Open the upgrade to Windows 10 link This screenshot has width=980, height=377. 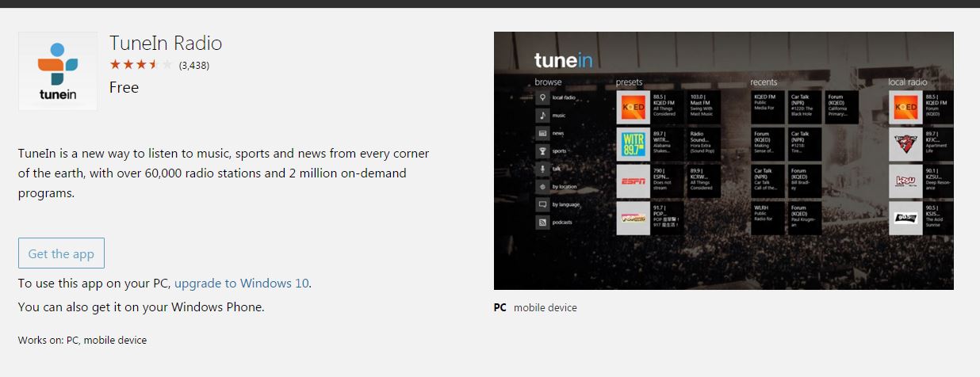[x=242, y=283]
